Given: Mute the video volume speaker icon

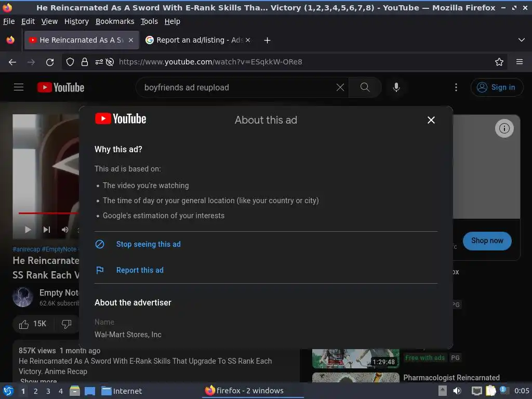Looking at the screenshot, I should 65,230.
